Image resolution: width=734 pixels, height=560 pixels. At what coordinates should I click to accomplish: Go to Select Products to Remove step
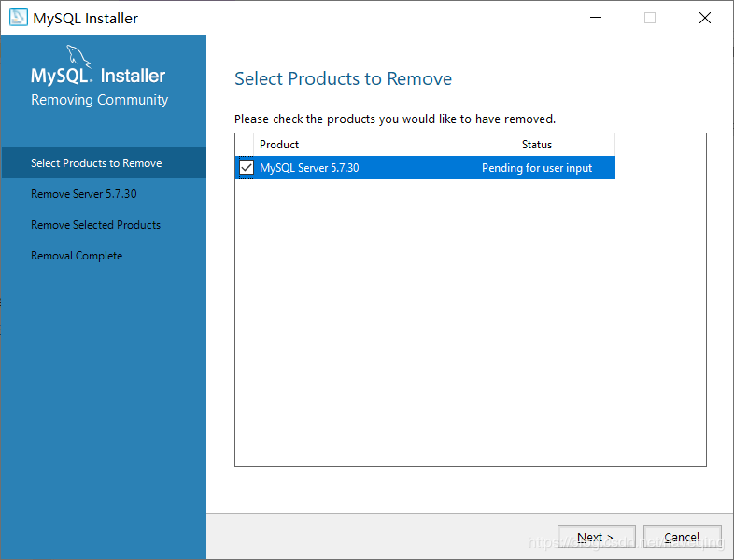[96, 163]
